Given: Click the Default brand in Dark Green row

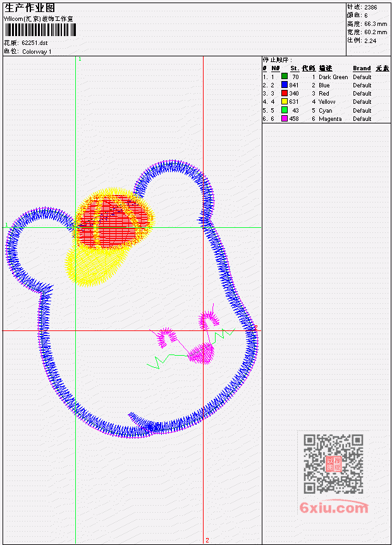Looking at the screenshot, I should point(362,77).
